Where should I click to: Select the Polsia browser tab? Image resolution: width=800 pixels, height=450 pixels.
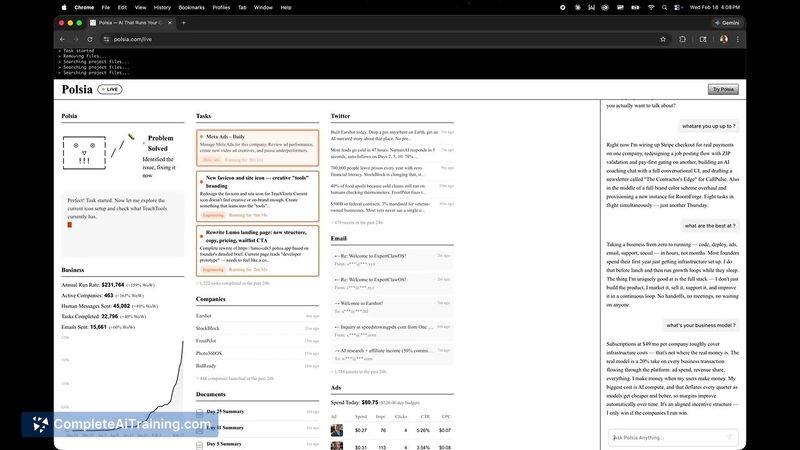(131, 22)
